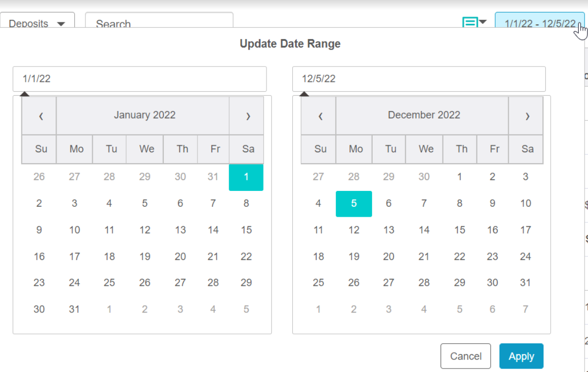Select highlighted December 5 in end calendar
This screenshot has width=588, height=372.
(354, 204)
